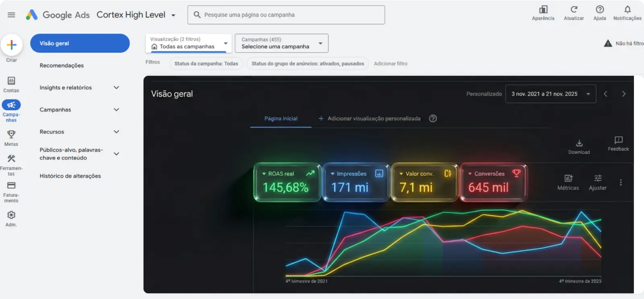Open the Feedback icon
This screenshot has width=644, height=299.
coord(619,140)
